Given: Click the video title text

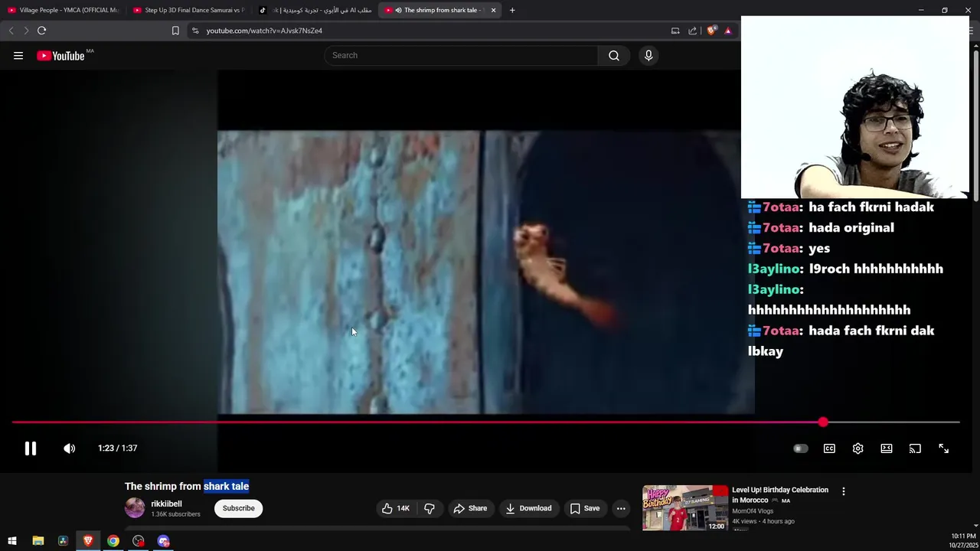Looking at the screenshot, I should [187, 486].
